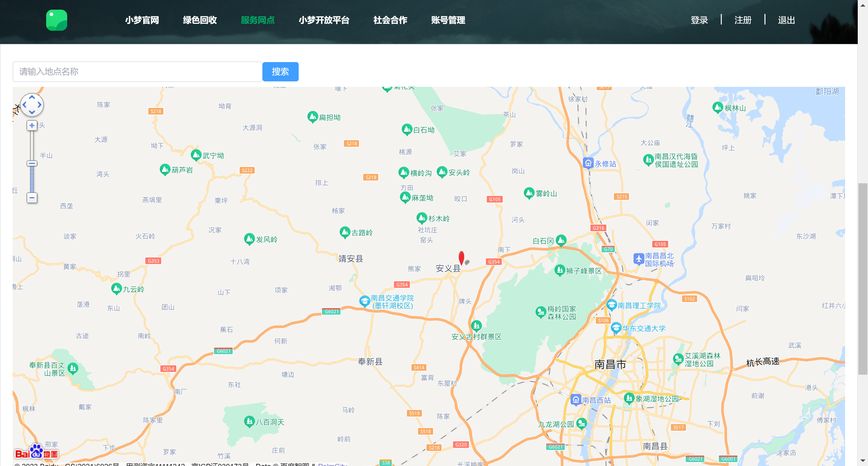The image size is (868, 466).
Task: Open 账号管理 navigation item
Action: point(448,20)
